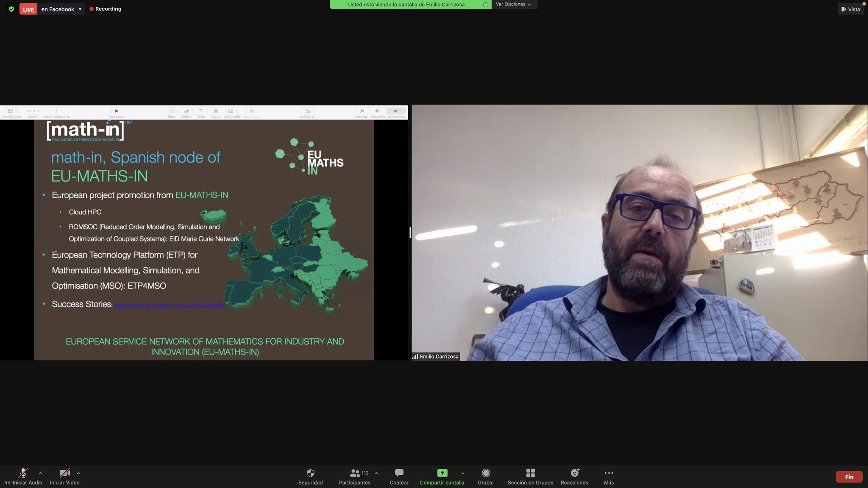Click the participants count 113

[x=365, y=473]
